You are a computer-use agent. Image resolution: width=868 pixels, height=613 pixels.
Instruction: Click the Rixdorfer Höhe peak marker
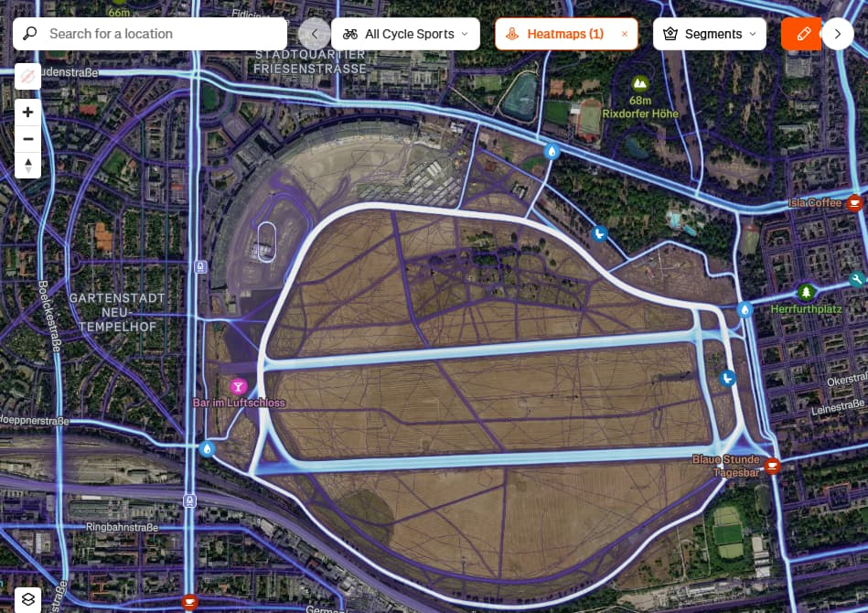640,83
